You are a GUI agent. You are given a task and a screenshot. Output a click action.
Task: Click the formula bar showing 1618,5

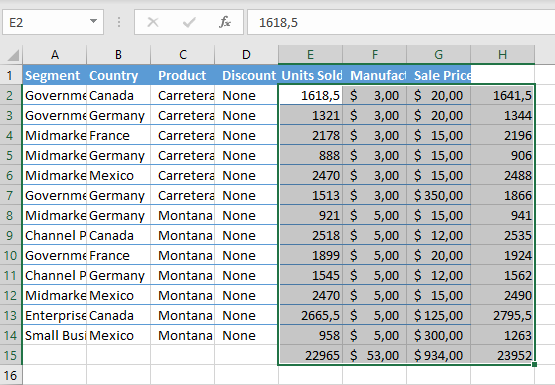click(401, 22)
